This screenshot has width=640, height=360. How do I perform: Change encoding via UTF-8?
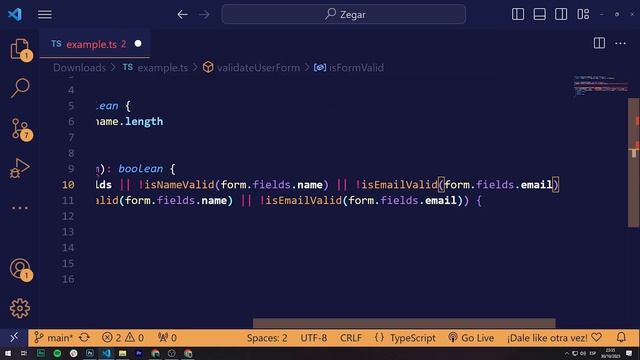[314, 338]
